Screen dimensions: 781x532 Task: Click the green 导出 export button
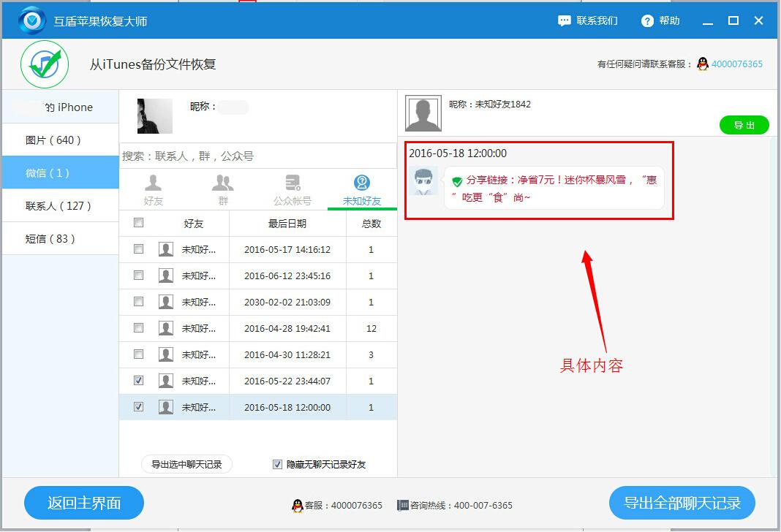[744, 125]
